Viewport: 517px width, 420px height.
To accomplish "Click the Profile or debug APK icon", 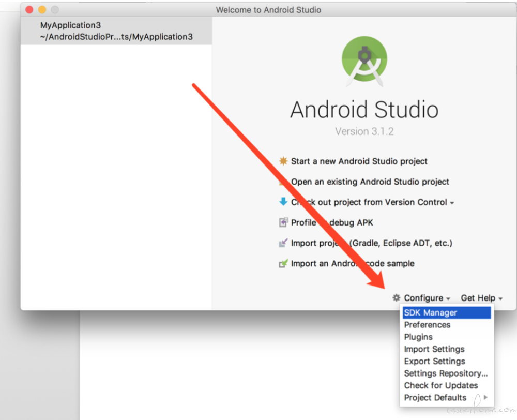I will click(x=283, y=222).
